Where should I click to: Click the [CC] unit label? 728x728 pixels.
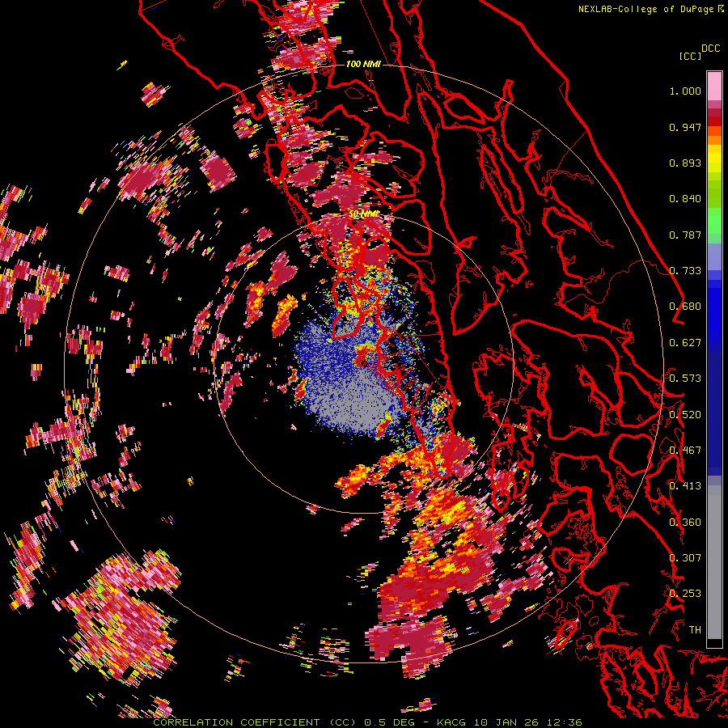pyautogui.click(x=689, y=56)
